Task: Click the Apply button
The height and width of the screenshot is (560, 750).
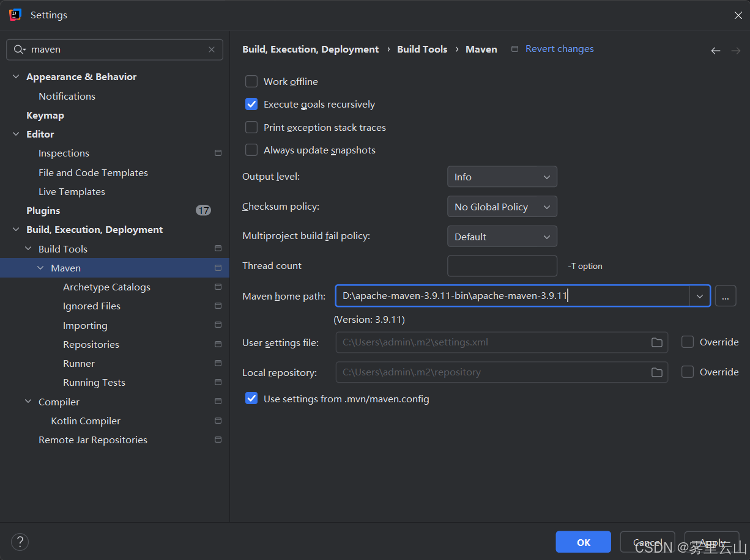Action: coord(711,542)
